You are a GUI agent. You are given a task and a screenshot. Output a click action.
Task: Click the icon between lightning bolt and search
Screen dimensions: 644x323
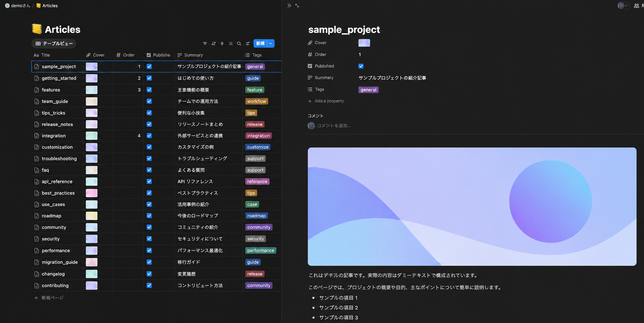click(231, 44)
